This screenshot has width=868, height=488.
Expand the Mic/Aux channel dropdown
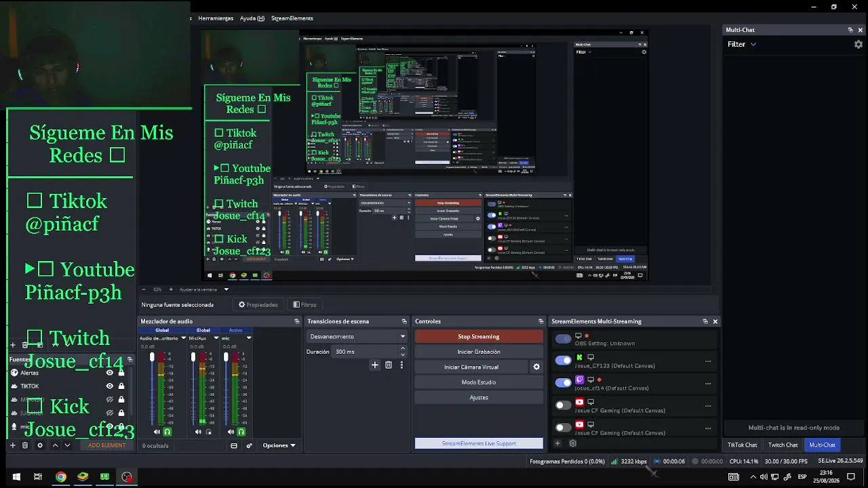pyautogui.click(x=216, y=338)
